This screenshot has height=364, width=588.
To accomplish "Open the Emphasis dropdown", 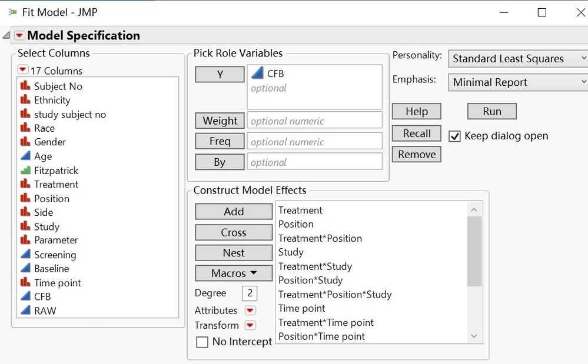I will point(518,82).
